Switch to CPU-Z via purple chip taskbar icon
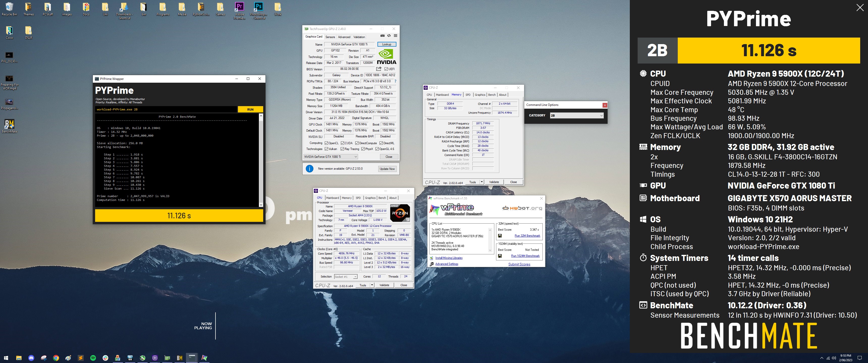Viewport: 868px width, 363px height. [x=155, y=358]
